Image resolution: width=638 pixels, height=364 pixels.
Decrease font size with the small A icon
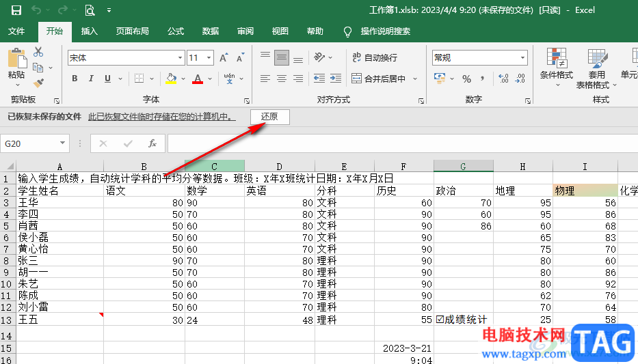click(241, 57)
